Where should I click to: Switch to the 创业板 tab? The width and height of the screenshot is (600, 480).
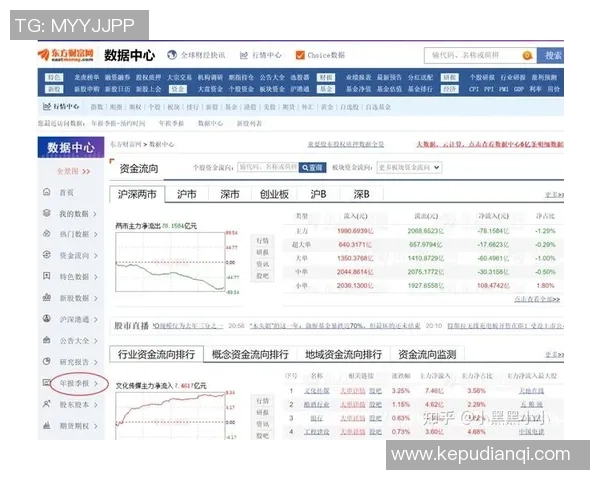coord(274,194)
